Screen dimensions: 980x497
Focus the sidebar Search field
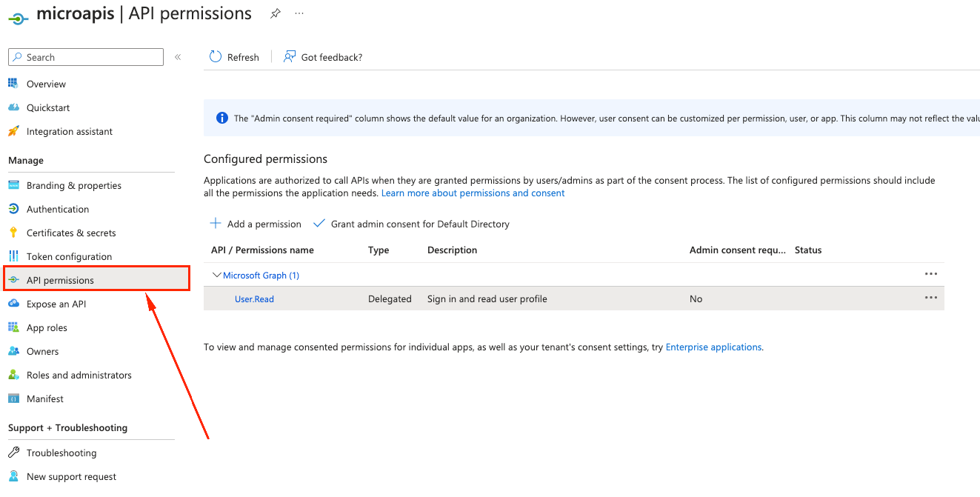pyautogui.click(x=86, y=57)
